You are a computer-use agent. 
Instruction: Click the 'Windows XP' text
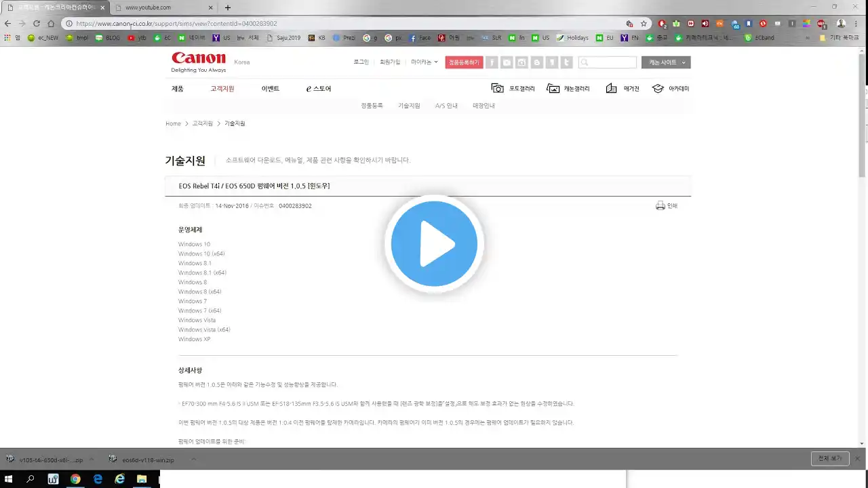click(194, 339)
